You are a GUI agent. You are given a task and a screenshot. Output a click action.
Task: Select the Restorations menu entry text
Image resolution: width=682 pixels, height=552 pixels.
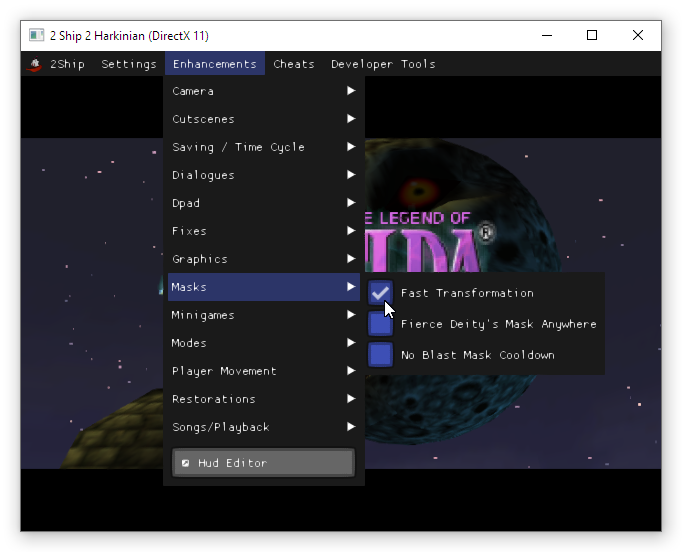point(214,399)
